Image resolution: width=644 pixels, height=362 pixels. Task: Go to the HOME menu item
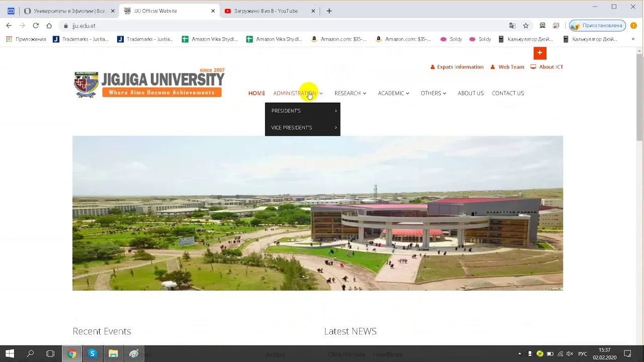click(x=257, y=93)
